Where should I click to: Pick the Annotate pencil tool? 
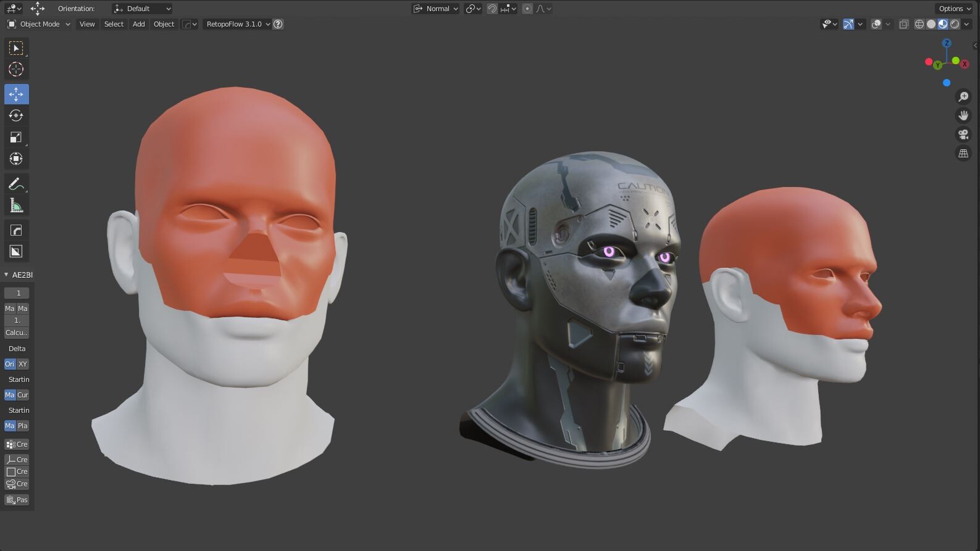pyautogui.click(x=16, y=184)
